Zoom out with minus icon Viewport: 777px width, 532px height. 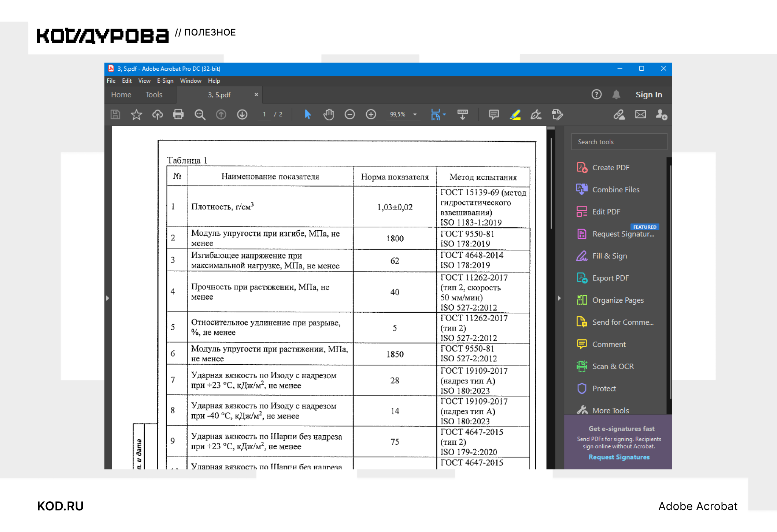click(x=350, y=115)
